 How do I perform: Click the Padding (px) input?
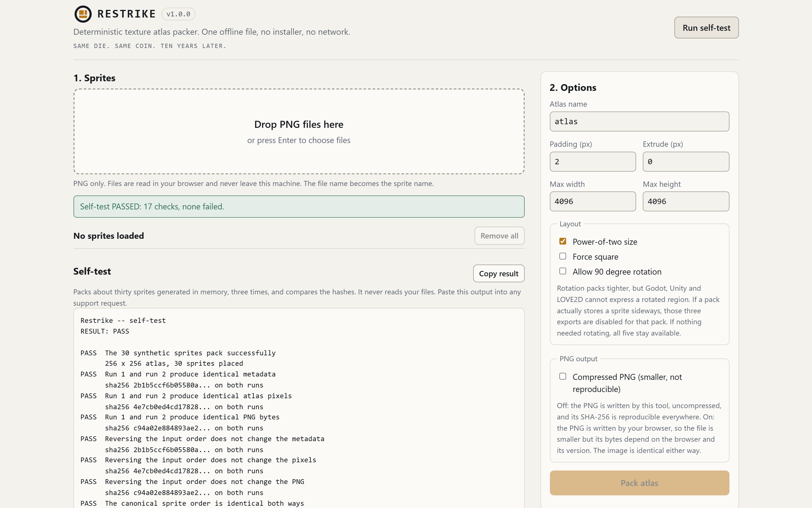point(593,162)
